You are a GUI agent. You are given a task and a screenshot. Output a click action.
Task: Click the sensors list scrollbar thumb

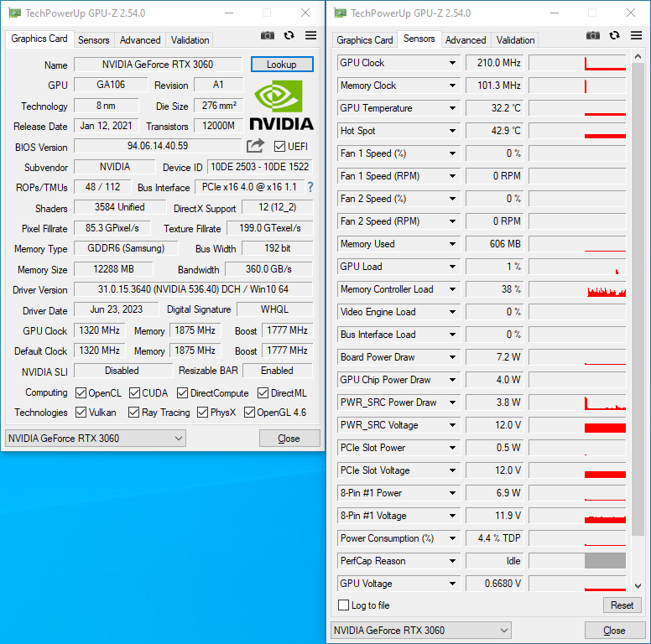pos(638,299)
